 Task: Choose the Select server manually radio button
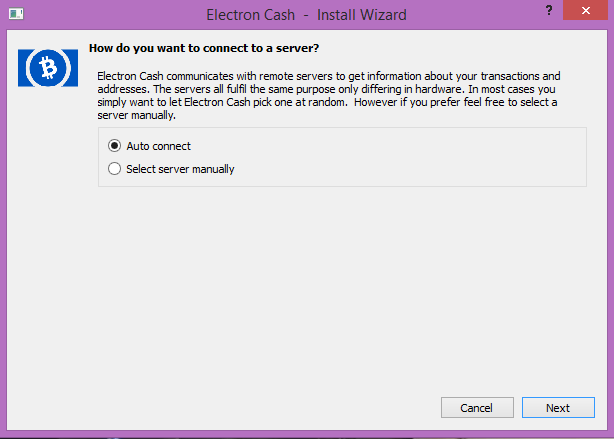point(115,169)
